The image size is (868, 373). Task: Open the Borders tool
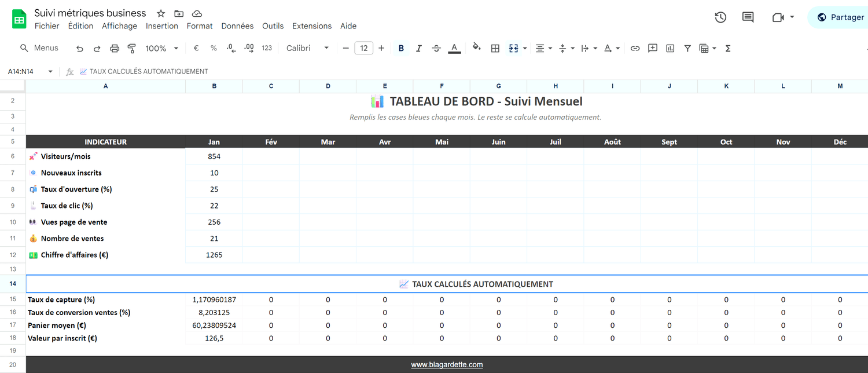click(x=495, y=48)
